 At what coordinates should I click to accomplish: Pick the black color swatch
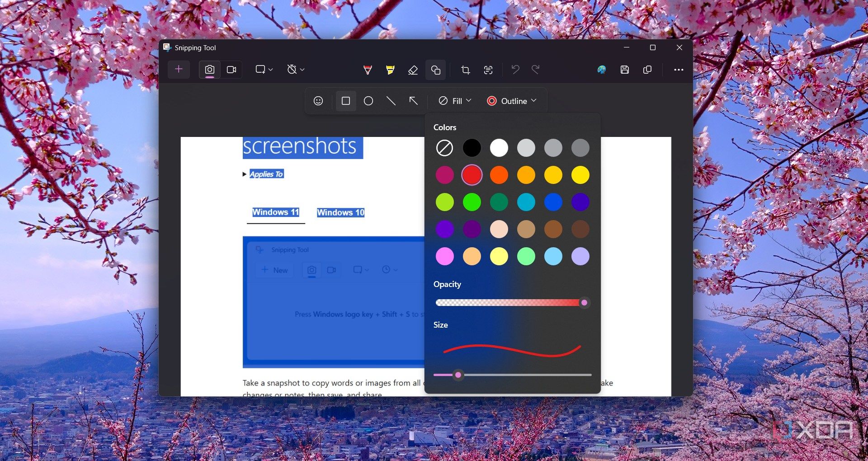pyautogui.click(x=472, y=148)
